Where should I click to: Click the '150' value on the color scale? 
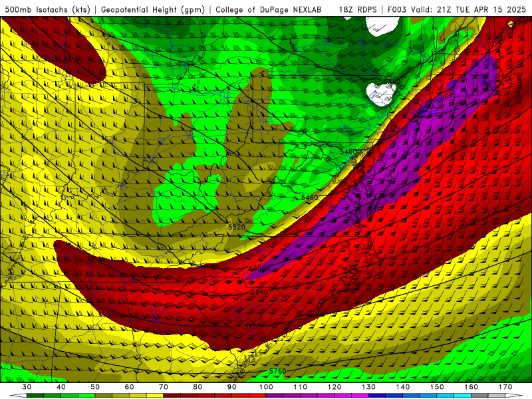[x=437, y=387]
